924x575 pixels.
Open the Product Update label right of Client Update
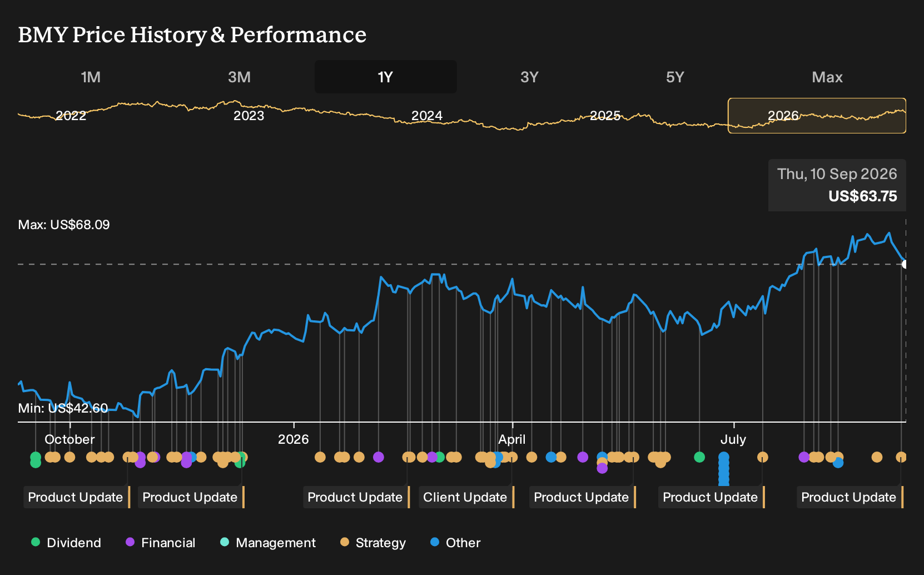[583, 497]
